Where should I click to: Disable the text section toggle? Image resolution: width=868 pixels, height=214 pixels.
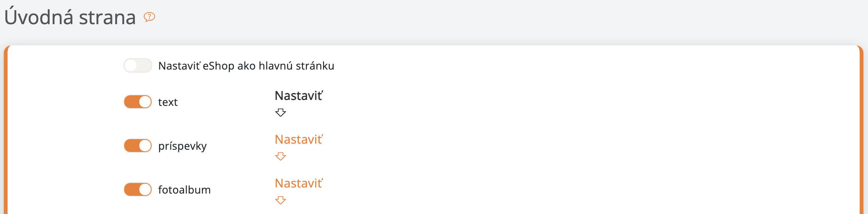pos(138,102)
